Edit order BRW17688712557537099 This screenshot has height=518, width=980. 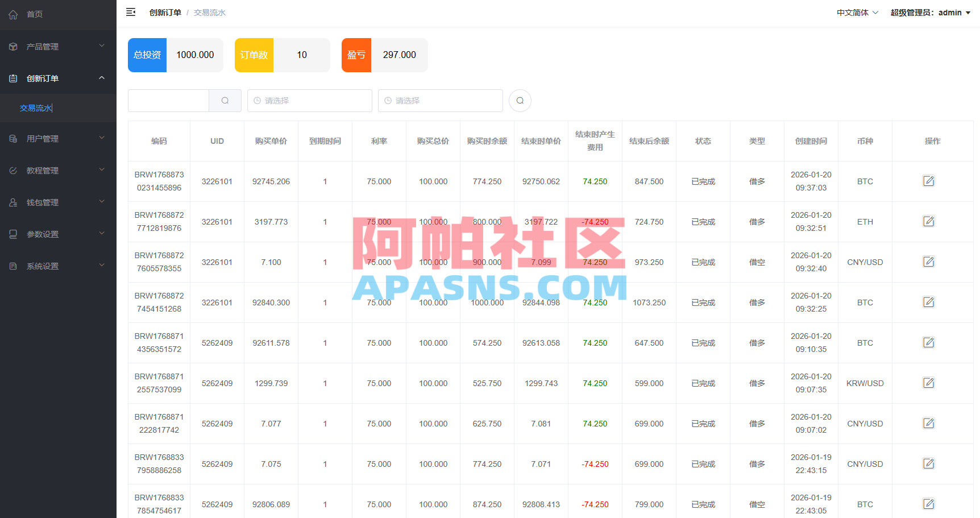[x=928, y=383]
